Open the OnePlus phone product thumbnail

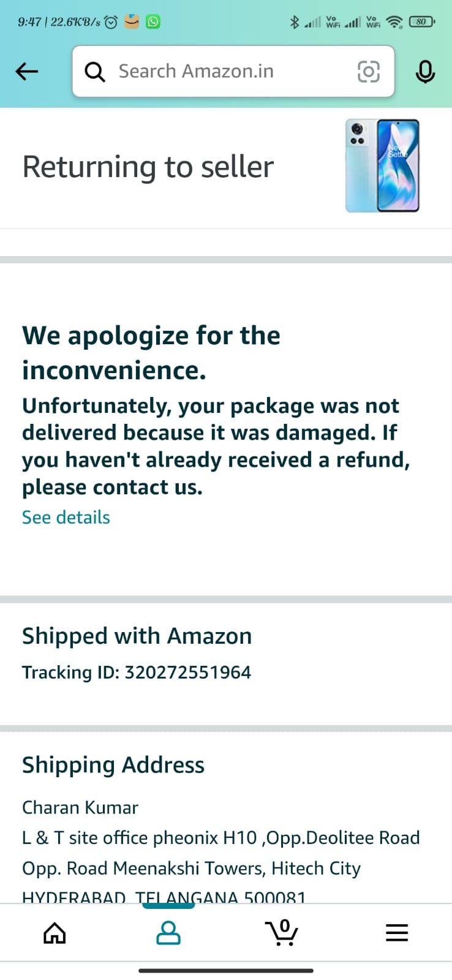pyautogui.click(x=382, y=166)
